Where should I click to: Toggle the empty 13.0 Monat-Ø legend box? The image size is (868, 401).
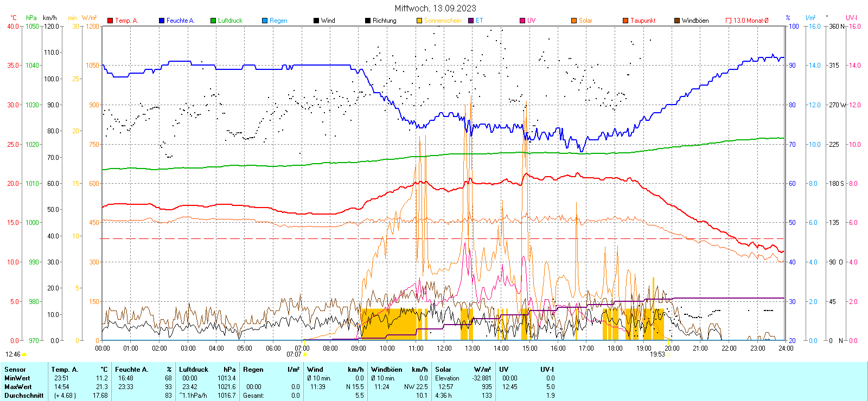click(729, 21)
